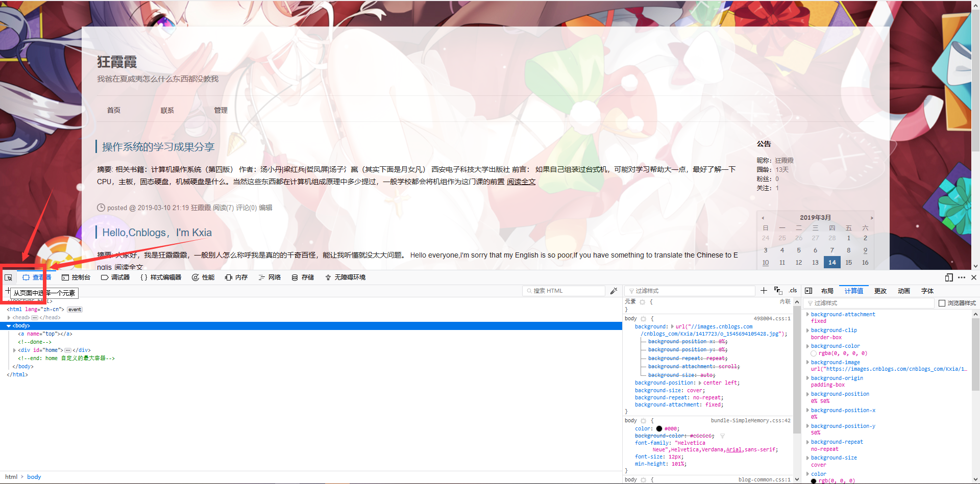Expand computed background-repeat property
The height and width of the screenshot is (484, 980).
(807, 442)
